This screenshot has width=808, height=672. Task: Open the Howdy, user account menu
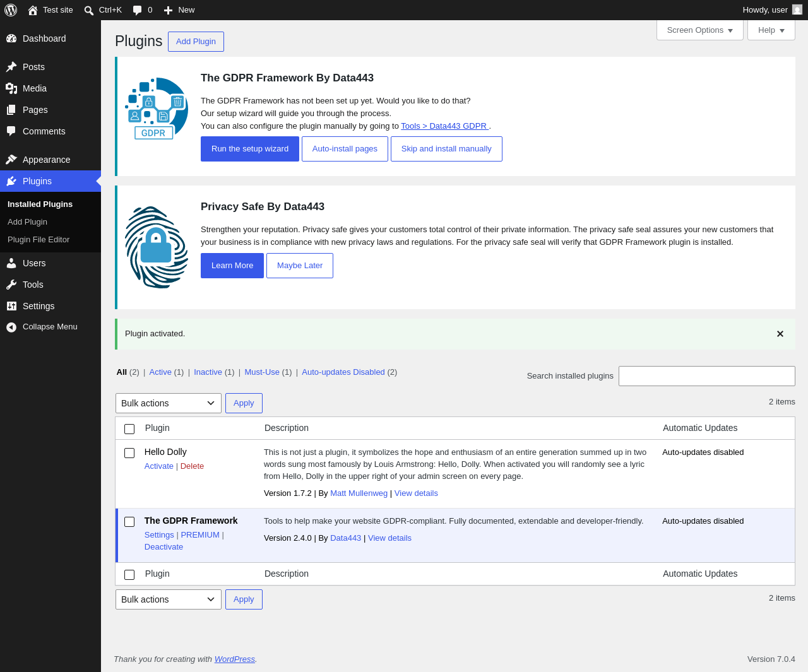coord(772,10)
